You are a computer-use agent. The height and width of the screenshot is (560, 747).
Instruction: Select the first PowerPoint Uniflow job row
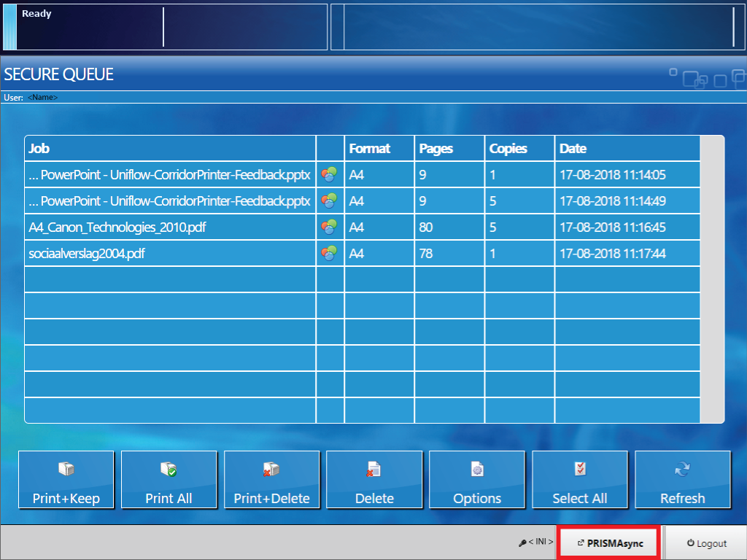pos(170,175)
